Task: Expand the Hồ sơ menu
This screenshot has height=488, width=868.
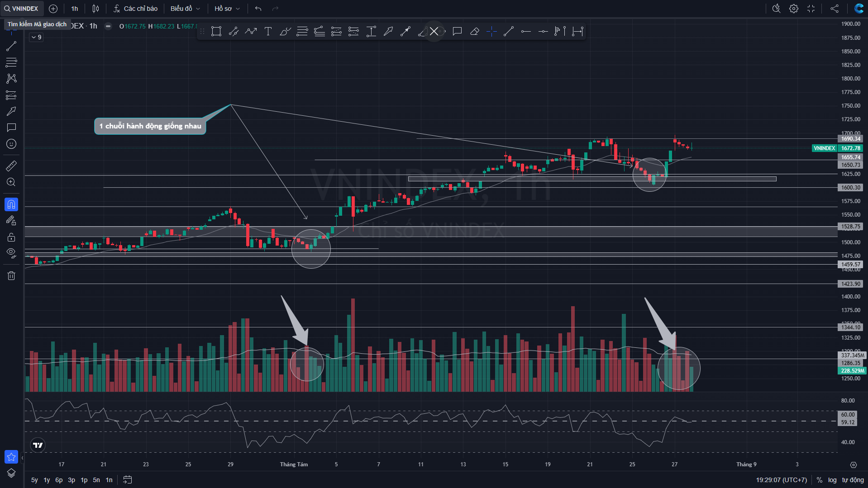Action: 227,9
